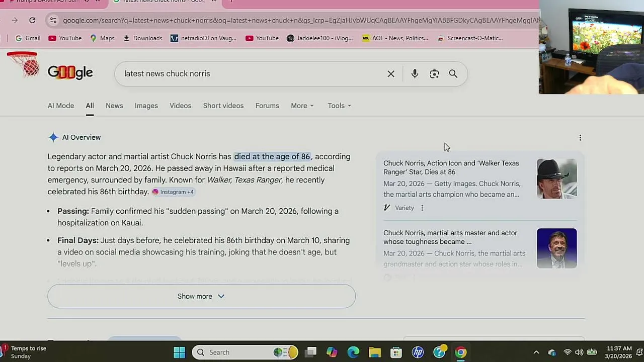Image resolution: width=644 pixels, height=362 pixels.
Task: Open Downloads bookmark
Action: pos(142,38)
